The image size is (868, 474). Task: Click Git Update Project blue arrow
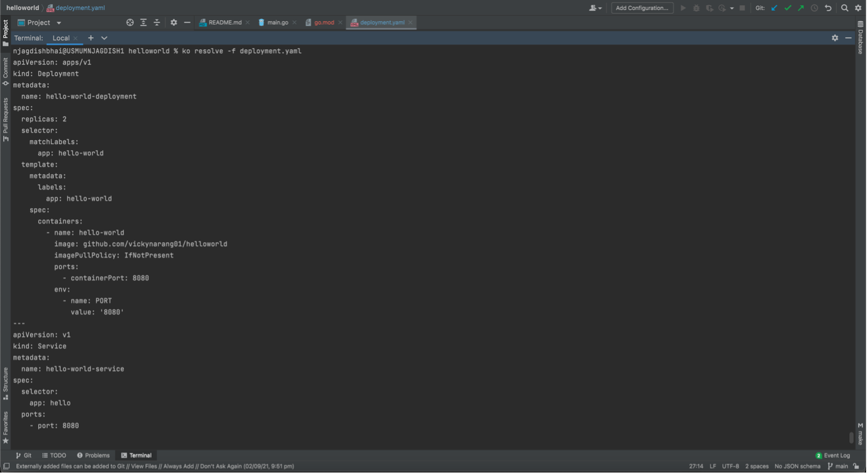point(774,8)
